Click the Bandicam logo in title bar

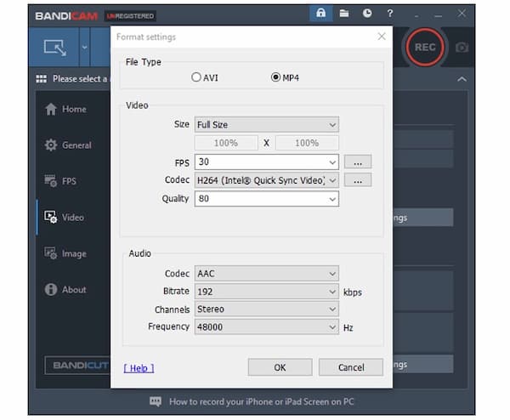(x=66, y=15)
